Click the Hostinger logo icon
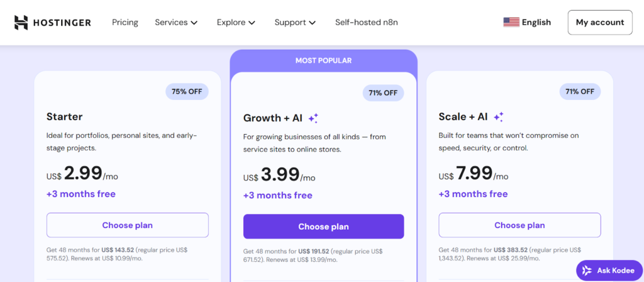 pos(21,23)
